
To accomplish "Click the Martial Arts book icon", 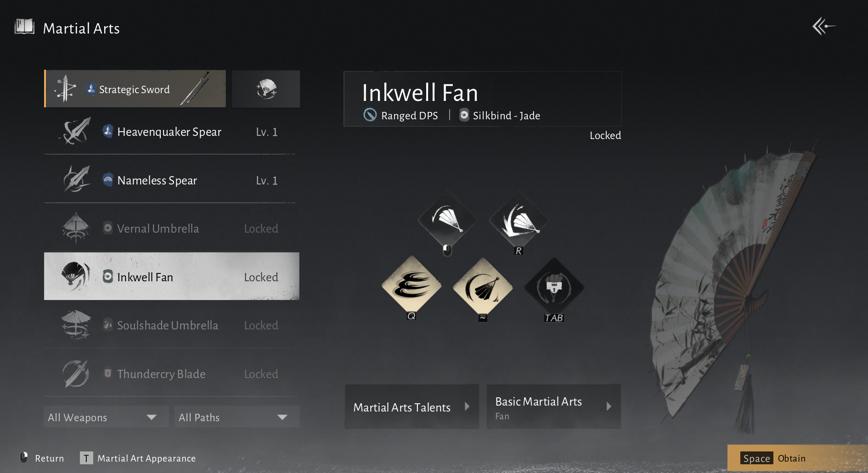I will point(24,27).
